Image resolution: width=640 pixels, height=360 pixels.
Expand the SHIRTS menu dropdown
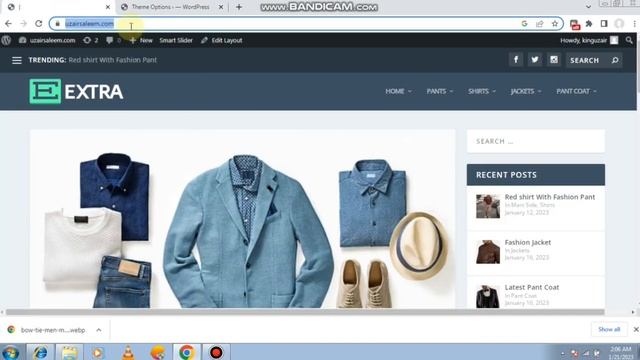tap(482, 91)
